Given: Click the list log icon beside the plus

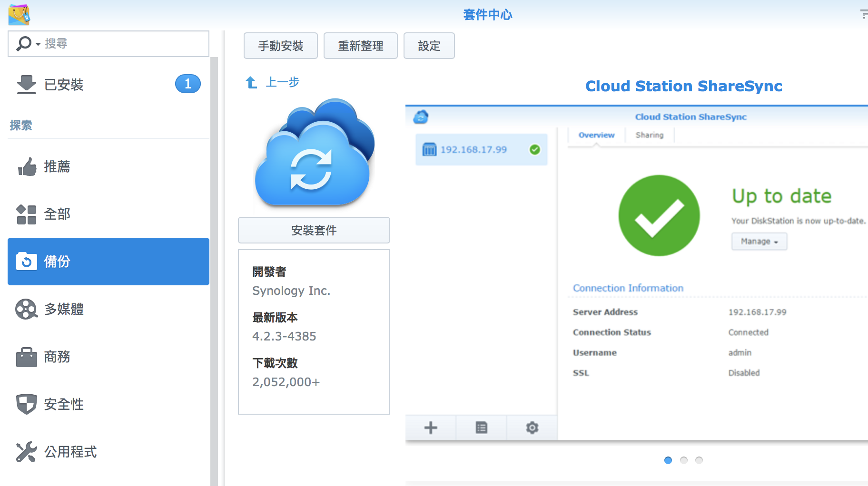Looking at the screenshot, I should coord(481,428).
